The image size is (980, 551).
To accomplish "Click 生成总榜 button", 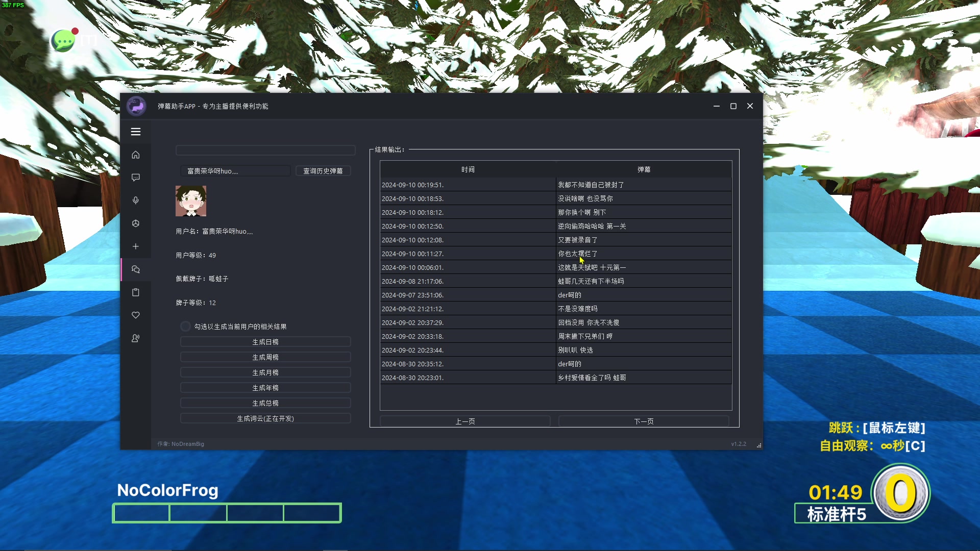I will 265,403.
